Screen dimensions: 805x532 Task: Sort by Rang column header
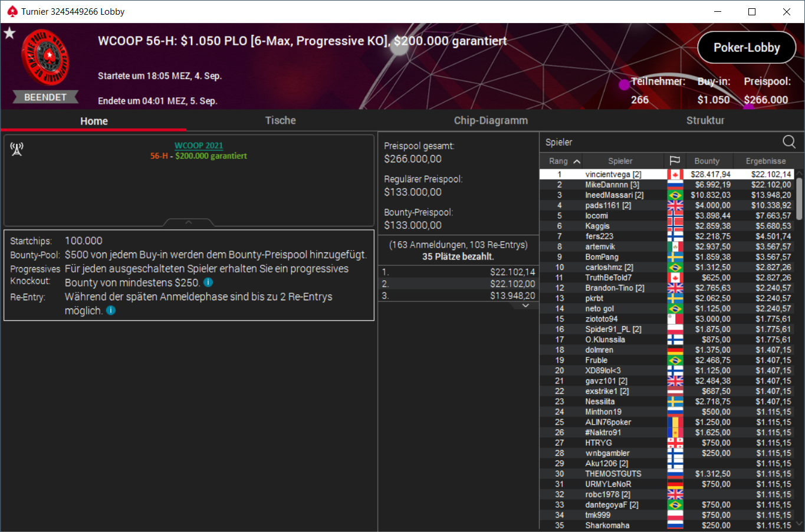coord(564,161)
